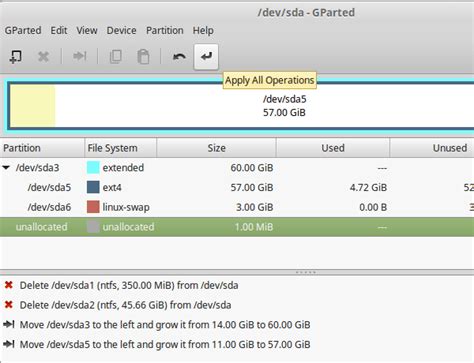Screen dimensions: 474x363
Task: Click the Paste partition toolbar icon
Action: (x=143, y=57)
